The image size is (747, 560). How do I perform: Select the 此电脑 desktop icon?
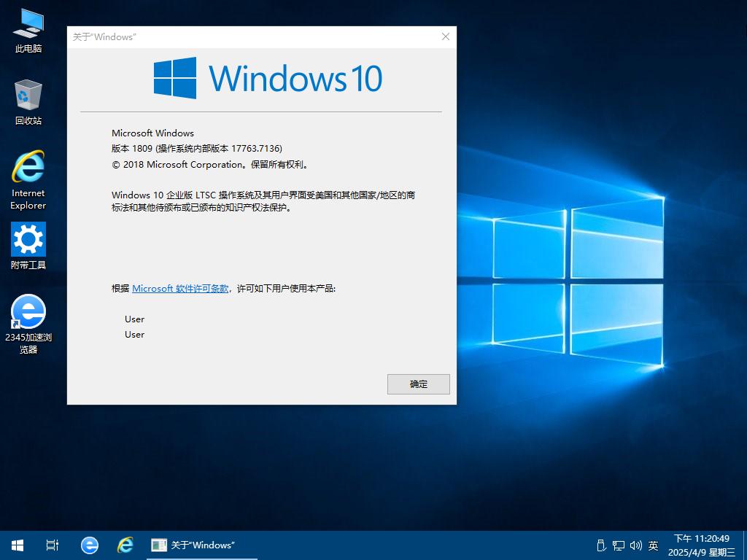[28, 31]
